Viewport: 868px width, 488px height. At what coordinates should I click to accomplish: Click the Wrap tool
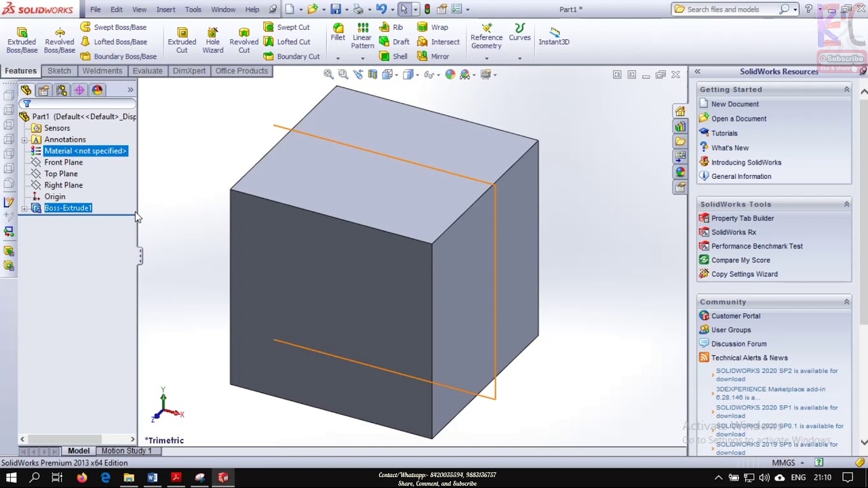(x=433, y=27)
